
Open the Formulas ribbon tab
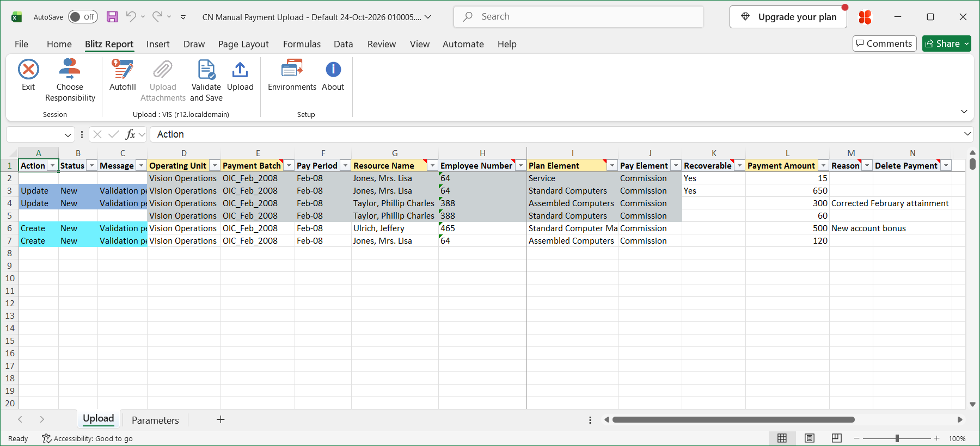(x=302, y=44)
